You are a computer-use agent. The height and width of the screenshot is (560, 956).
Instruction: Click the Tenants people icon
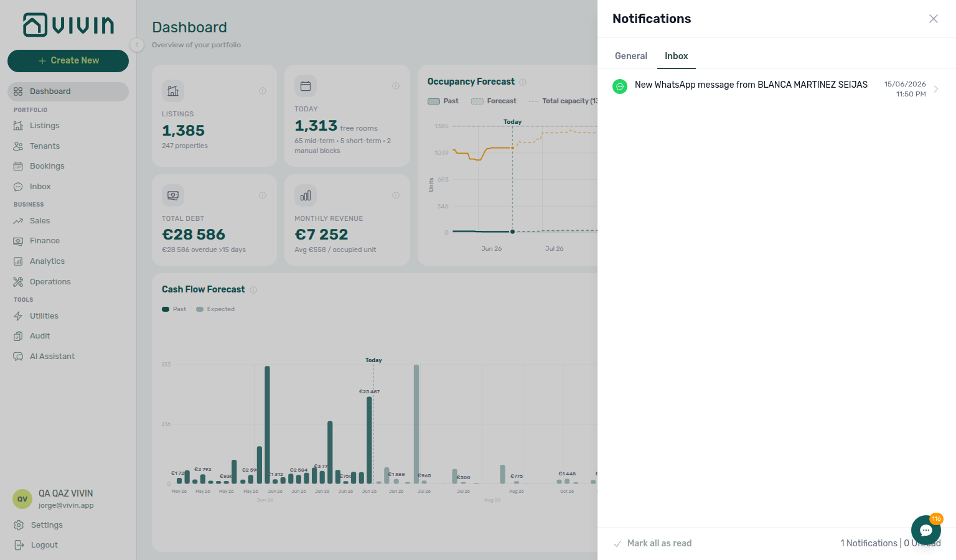click(x=18, y=146)
